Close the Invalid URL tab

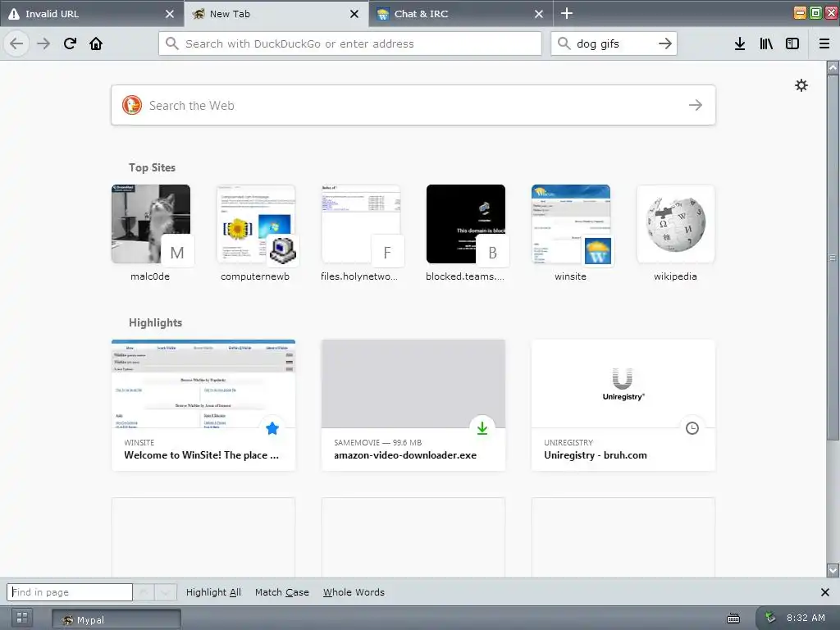[x=170, y=14]
